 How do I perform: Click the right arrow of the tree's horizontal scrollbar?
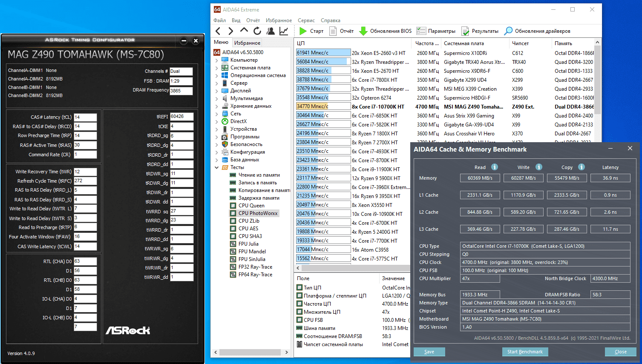pyautogui.click(x=287, y=353)
